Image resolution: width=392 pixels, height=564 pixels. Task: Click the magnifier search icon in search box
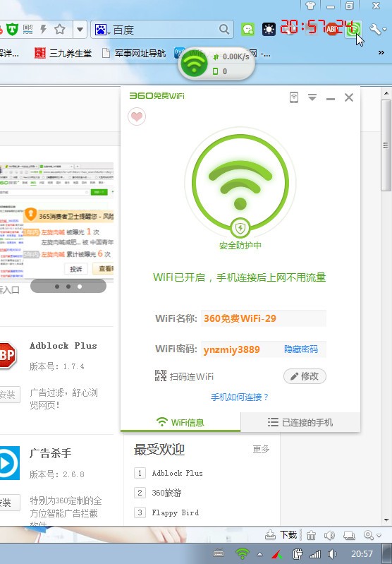pos(224,29)
